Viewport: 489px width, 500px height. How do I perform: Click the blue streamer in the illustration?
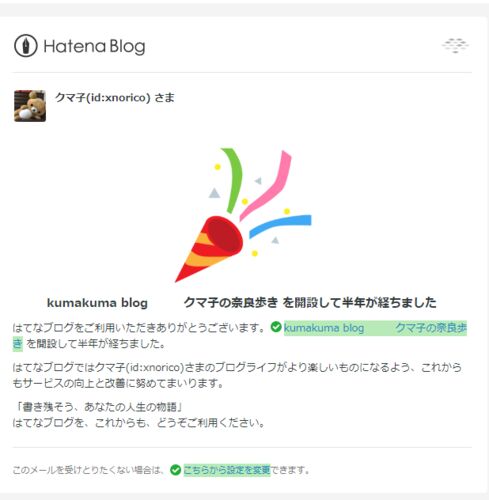tap(280, 226)
